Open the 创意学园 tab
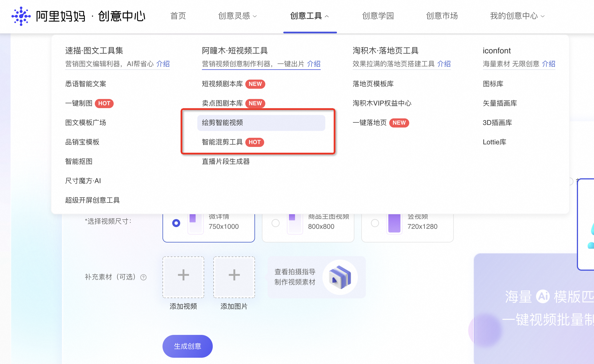 378,16
